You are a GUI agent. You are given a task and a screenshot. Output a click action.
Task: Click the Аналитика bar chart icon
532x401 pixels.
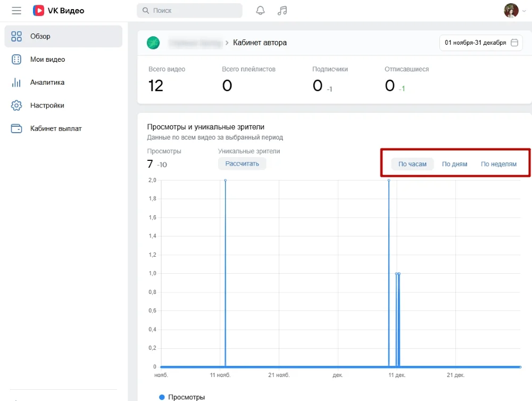coord(16,83)
